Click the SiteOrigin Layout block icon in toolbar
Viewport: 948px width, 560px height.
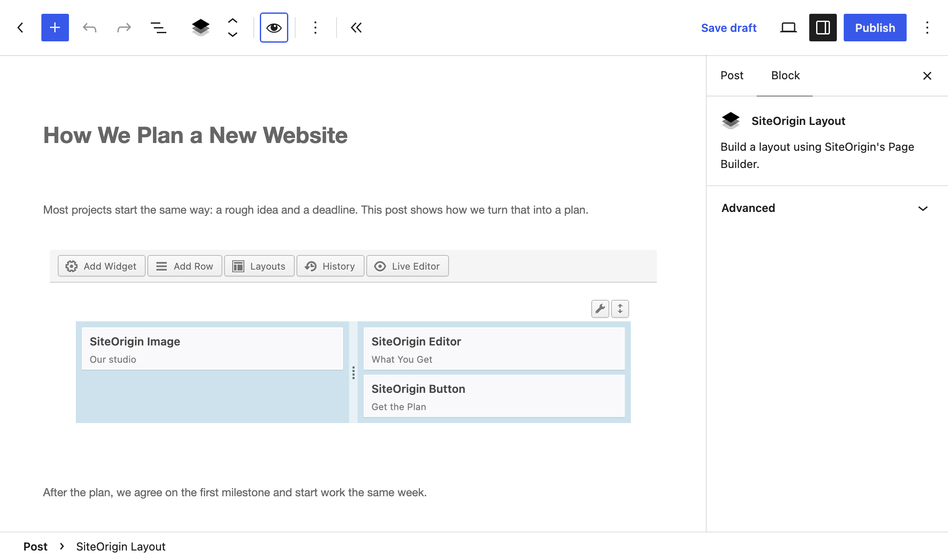pyautogui.click(x=201, y=28)
